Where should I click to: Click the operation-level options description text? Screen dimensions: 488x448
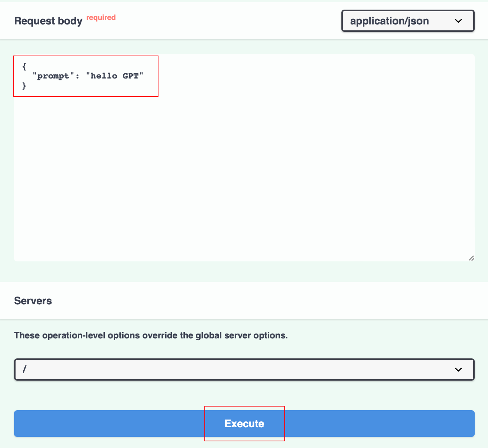click(x=151, y=335)
